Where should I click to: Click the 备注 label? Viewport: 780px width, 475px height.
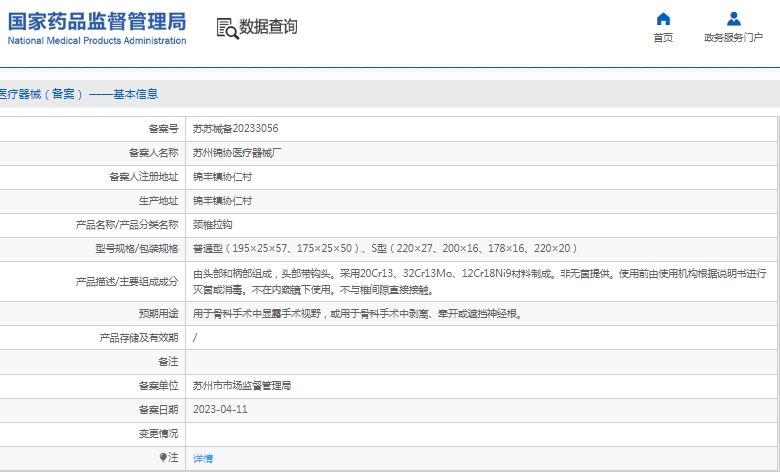[168, 362]
